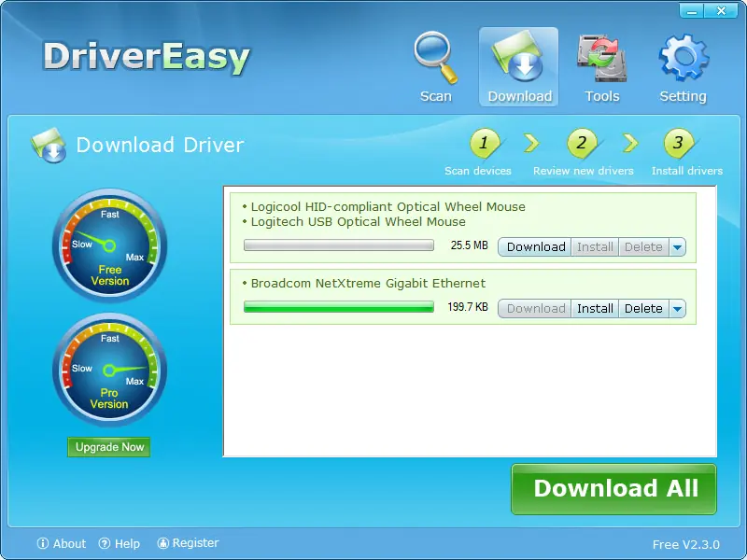Click the Install drivers step label

tap(687, 171)
